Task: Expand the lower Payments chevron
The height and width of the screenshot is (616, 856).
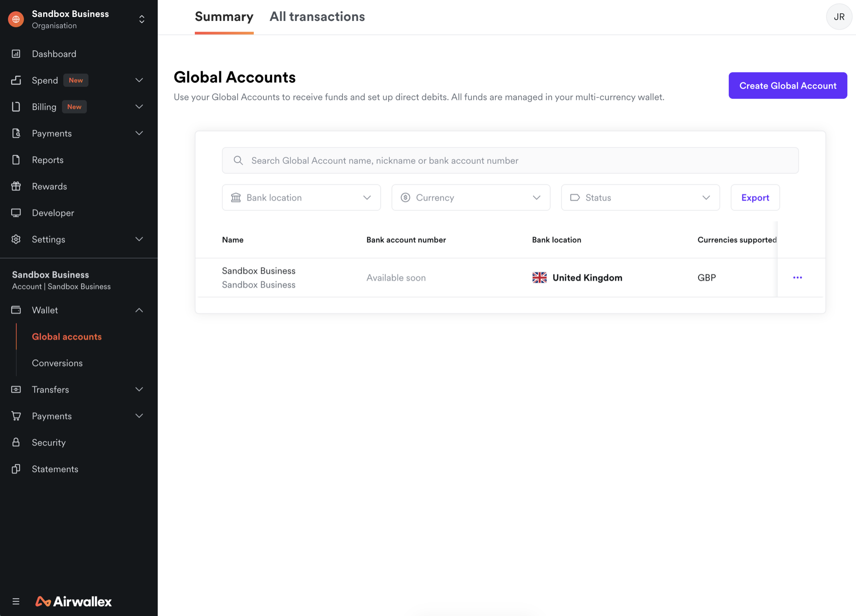Action: tap(139, 416)
